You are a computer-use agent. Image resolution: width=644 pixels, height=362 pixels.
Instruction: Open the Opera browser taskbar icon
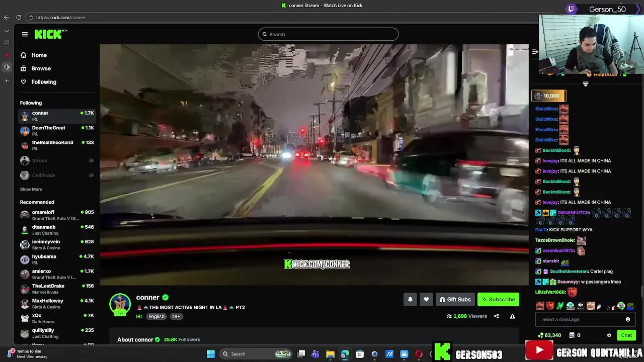[419, 354]
